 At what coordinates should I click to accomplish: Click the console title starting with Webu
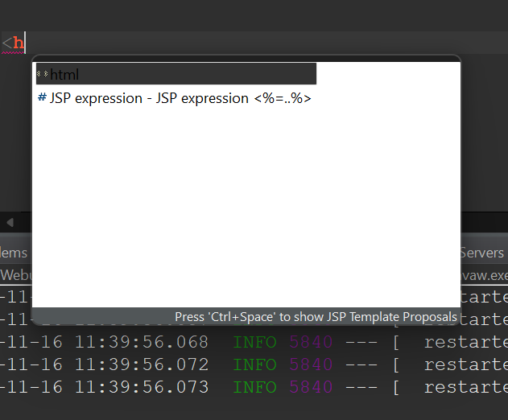[x=14, y=275]
